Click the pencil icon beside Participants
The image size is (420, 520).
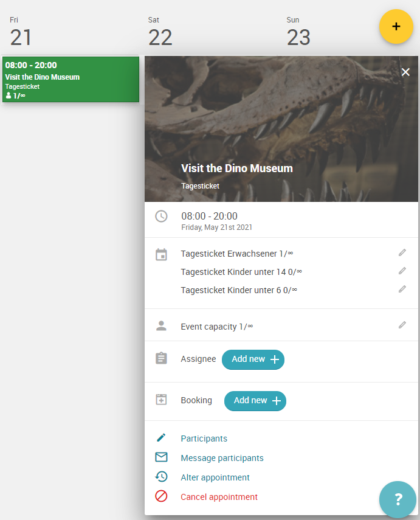pyautogui.click(x=161, y=438)
